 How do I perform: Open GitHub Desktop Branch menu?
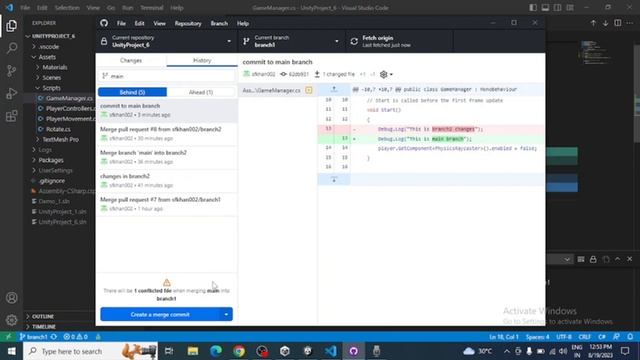tap(219, 23)
